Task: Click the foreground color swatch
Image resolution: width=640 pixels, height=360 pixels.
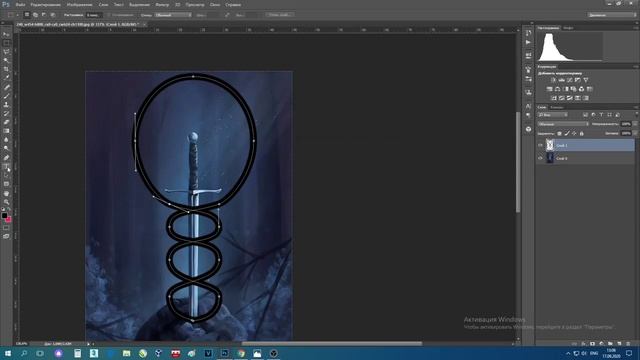Action: pyautogui.click(x=4, y=216)
